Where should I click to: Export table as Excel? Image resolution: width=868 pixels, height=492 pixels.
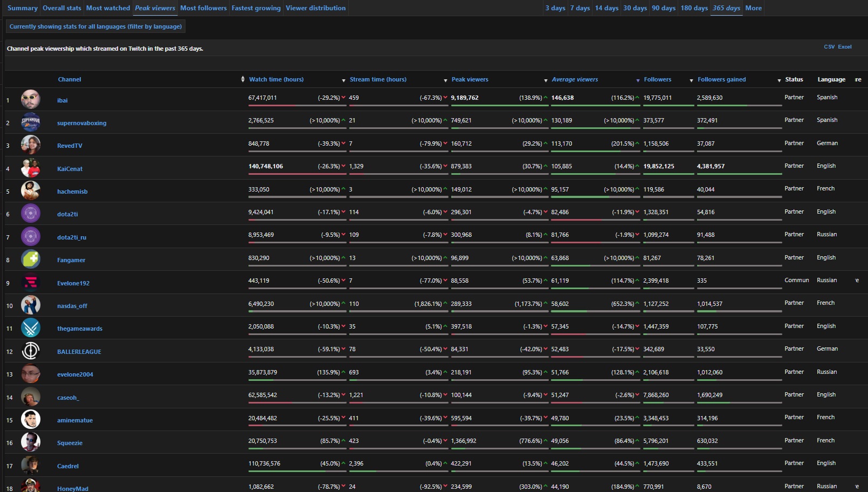click(x=845, y=47)
